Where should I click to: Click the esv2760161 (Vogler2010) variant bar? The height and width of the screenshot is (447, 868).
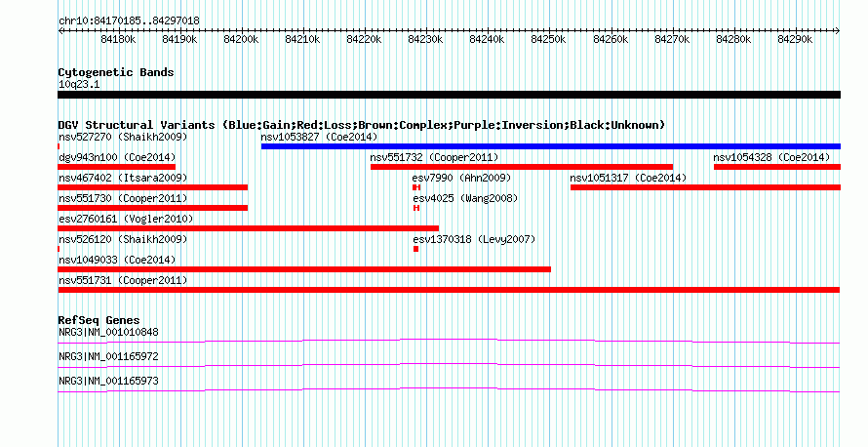pyautogui.click(x=248, y=228)
